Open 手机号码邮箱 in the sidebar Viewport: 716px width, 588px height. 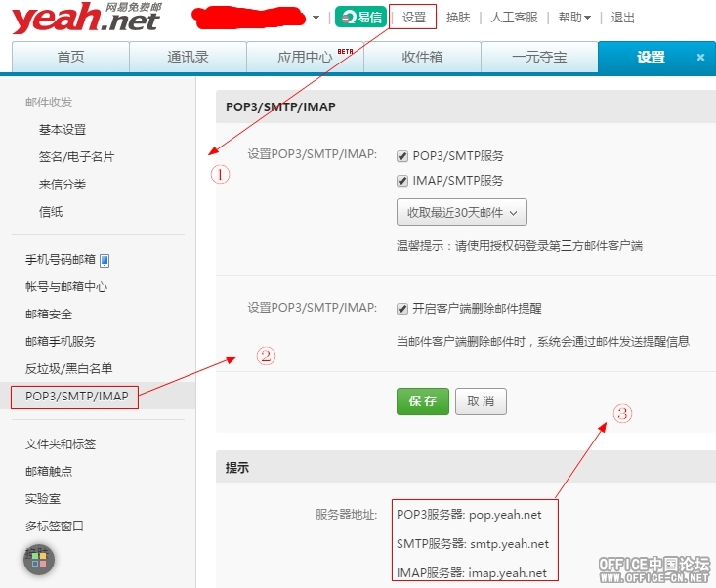coord(61,260)
